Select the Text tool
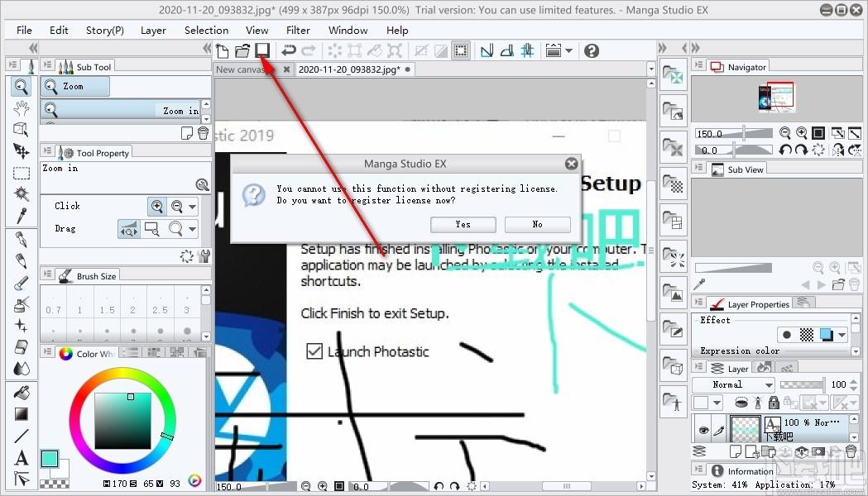Viewport: 868px width, 496px height. (21, 458)
